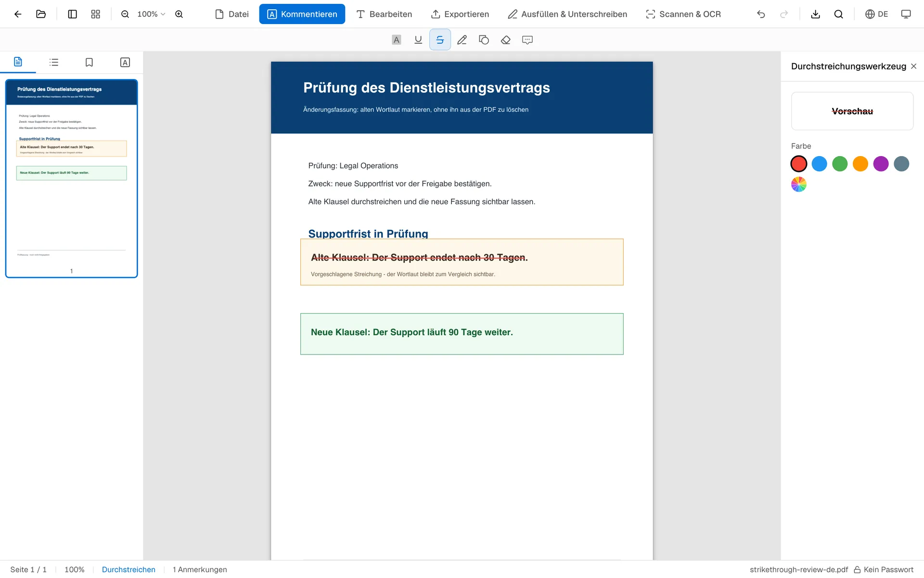This screenshot has width=924, height=578.
Task: Show bookmarks sidebar tab
Action: click(89, 62)
